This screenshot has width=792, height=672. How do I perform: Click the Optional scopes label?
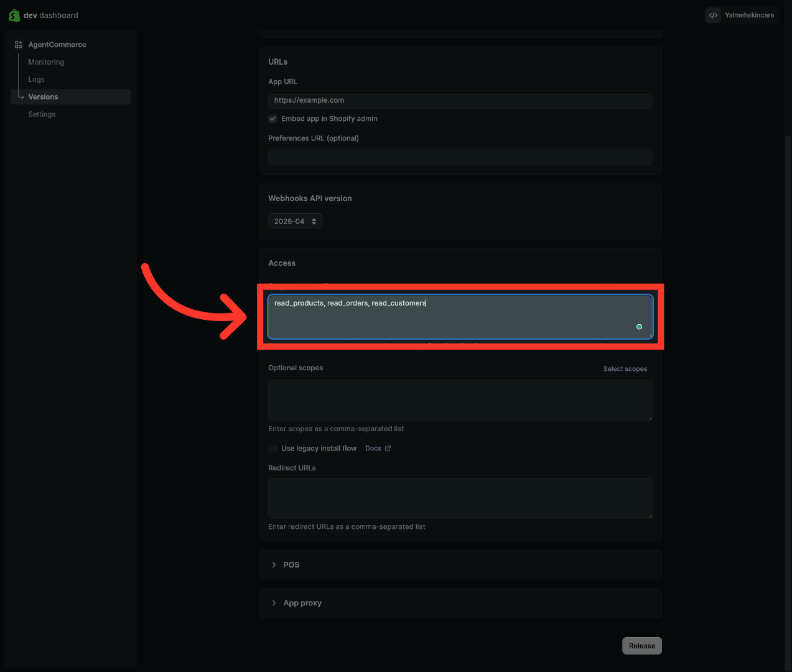(296, 368)
